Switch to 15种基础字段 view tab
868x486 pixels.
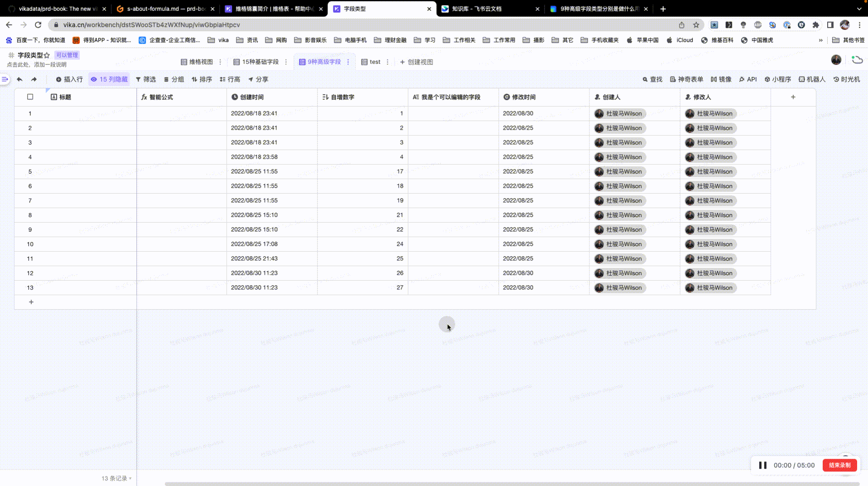[256, 62]
